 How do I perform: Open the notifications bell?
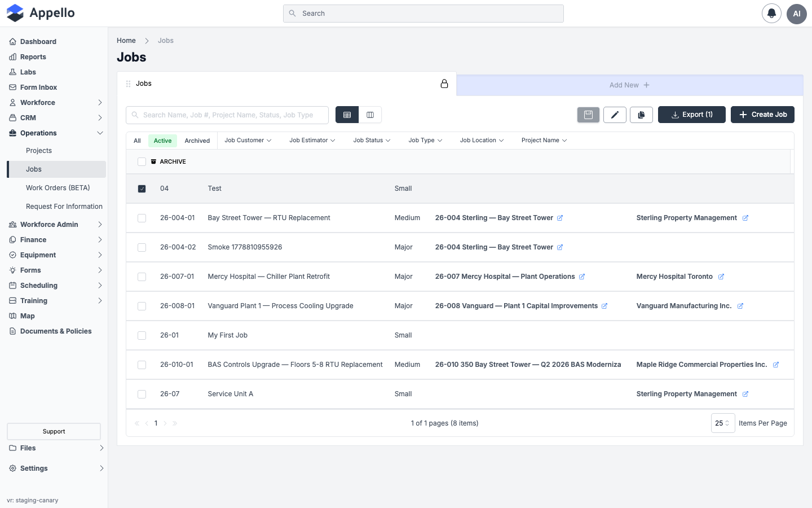tap(771, 14)
